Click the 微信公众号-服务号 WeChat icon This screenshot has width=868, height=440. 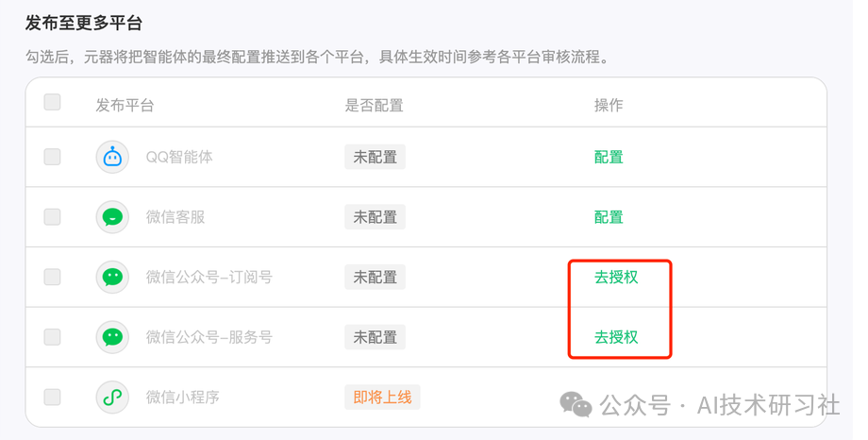point(113,336)
